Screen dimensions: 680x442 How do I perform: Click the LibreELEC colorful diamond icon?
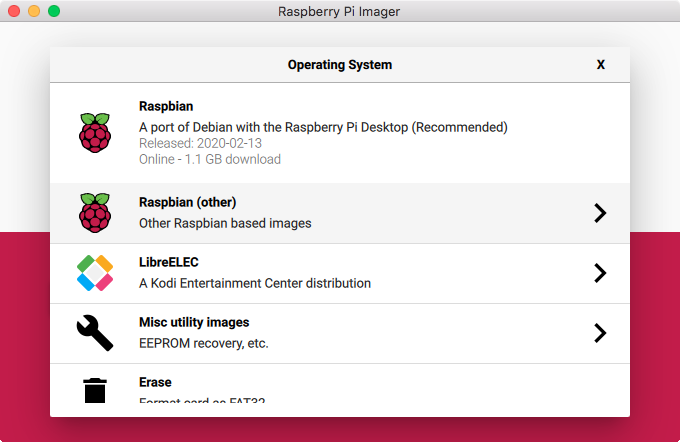[x=95, y=273]
